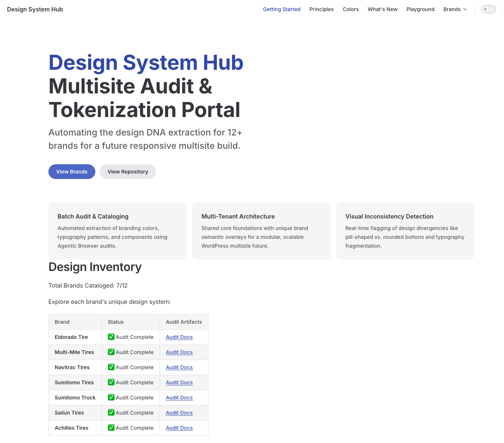Click the Eldorado Tire brand cell

(x=75, y=337)
